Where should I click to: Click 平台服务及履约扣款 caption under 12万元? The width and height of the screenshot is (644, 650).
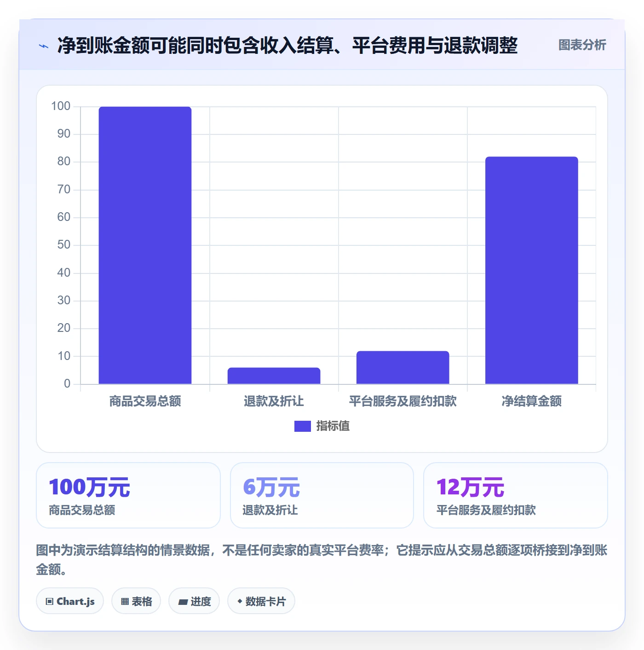[x=486, y=510]
